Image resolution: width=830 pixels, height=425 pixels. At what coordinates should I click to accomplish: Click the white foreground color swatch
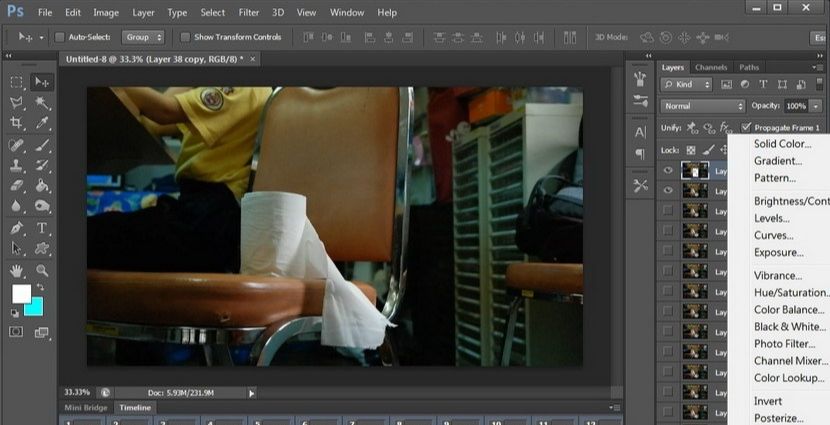pyautogui.click(x=20, y=293)
